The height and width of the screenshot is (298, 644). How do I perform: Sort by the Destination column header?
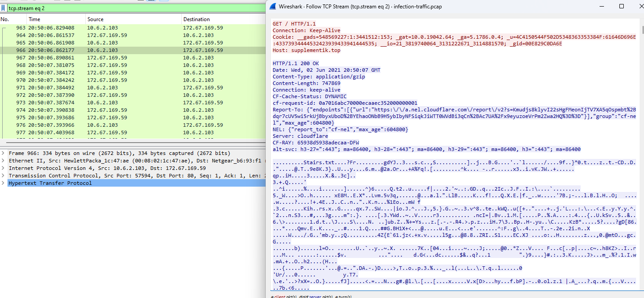223,19
